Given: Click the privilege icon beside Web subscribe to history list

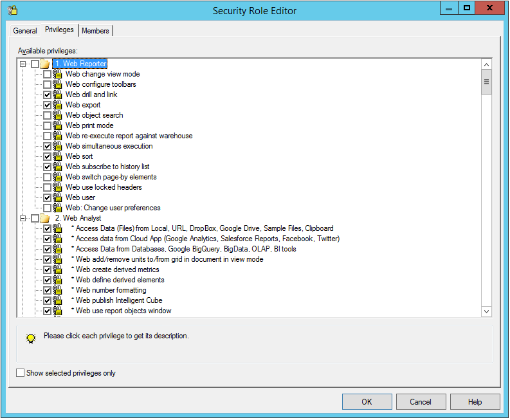Looking at the screenshot, I should (57, 167).
